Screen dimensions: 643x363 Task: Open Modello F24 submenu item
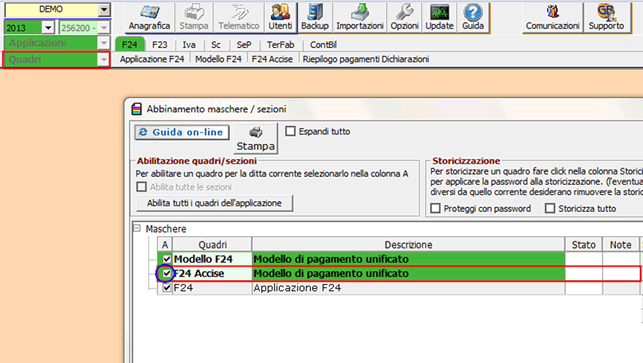pos(218,59)
